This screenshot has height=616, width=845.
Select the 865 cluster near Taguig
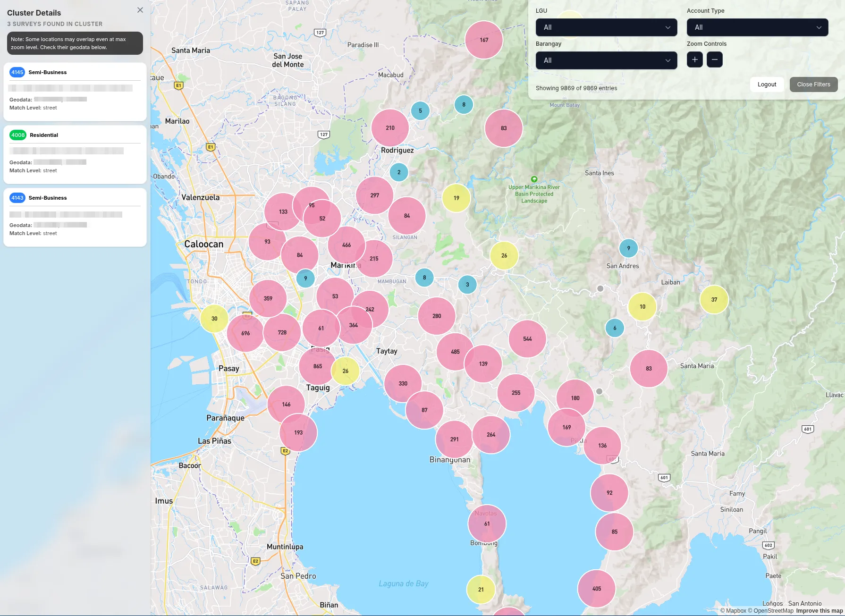318,366
